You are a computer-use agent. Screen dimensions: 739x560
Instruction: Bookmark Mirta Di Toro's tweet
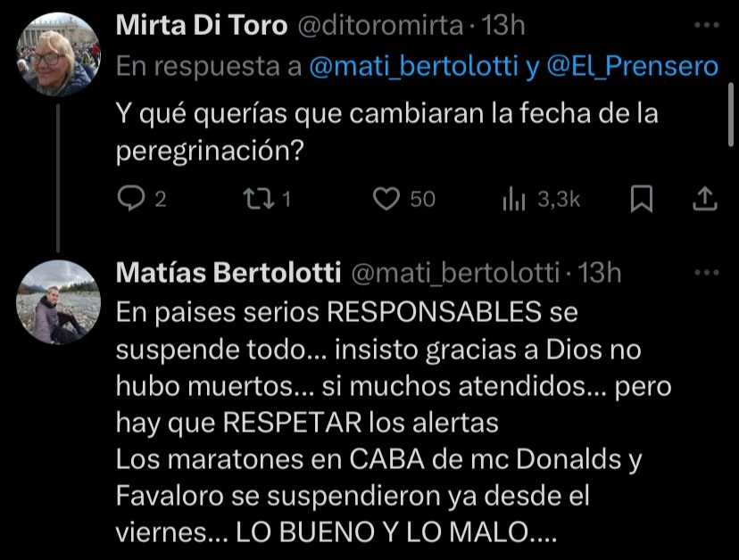641,199
